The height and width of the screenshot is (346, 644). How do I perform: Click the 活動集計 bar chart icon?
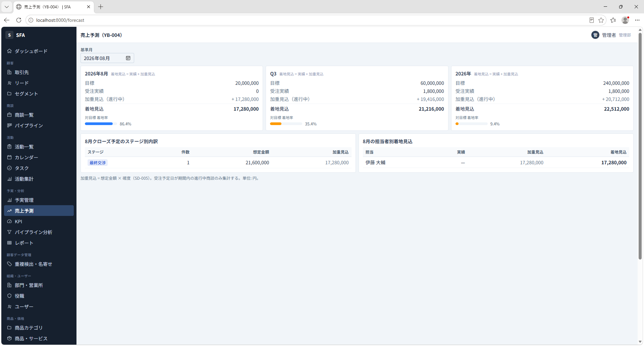pyautogui.click(x=9, y=179)
